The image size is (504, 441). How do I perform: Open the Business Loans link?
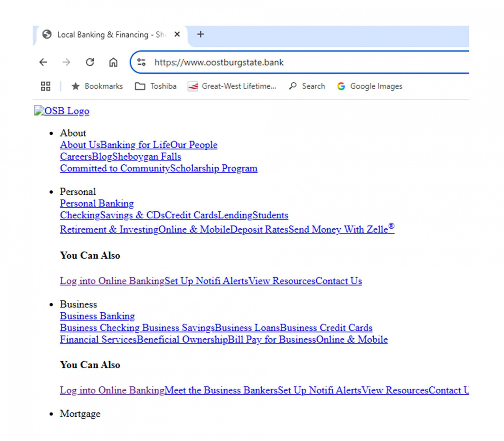[x=247, y=328]
